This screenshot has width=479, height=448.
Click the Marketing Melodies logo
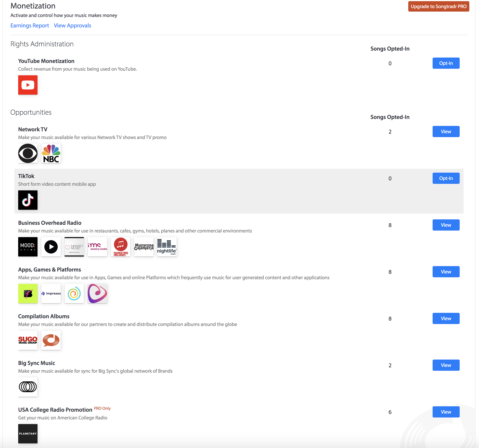pyautogui.click(x=120, y=247)
